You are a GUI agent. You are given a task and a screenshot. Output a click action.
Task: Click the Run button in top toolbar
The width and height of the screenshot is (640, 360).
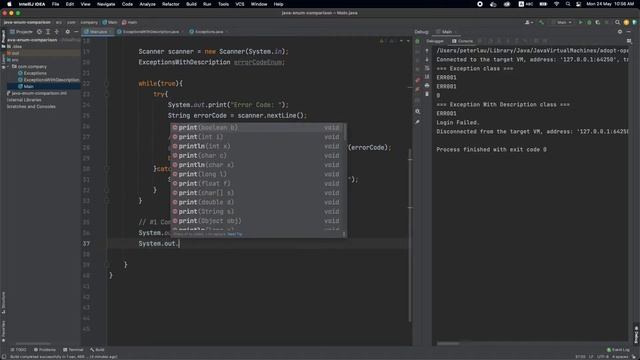pos(580,22)
